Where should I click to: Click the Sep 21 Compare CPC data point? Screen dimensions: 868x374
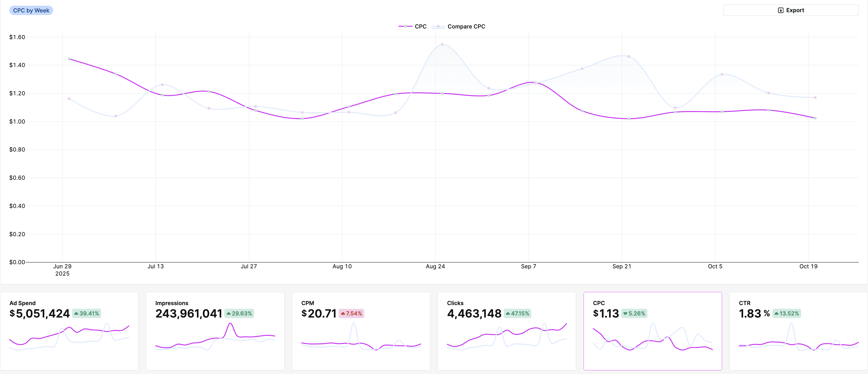628,56
